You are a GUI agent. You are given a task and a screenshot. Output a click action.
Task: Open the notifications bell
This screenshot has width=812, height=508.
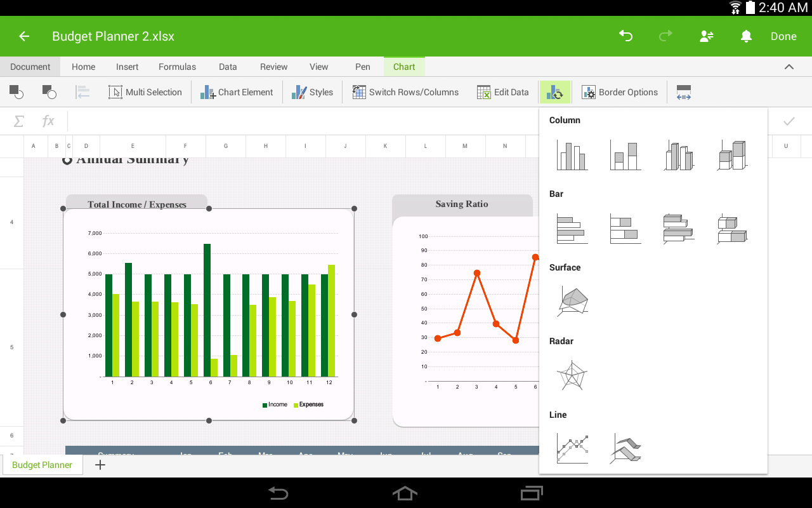(746, 36)
